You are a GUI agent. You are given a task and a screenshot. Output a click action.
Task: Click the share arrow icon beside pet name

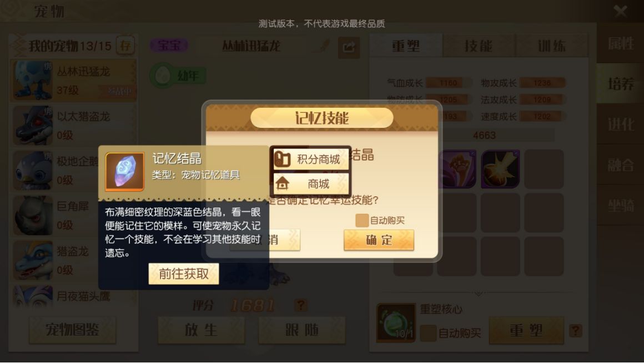pos(349,48)
